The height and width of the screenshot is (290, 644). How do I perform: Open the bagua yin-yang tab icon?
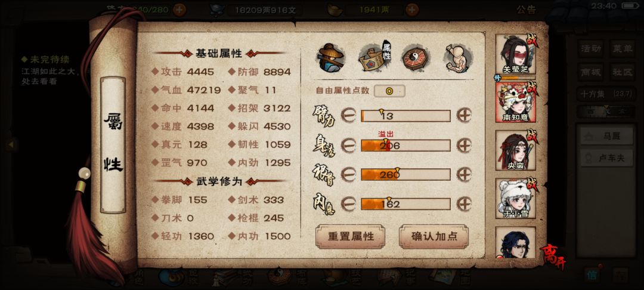coord(416,57)
